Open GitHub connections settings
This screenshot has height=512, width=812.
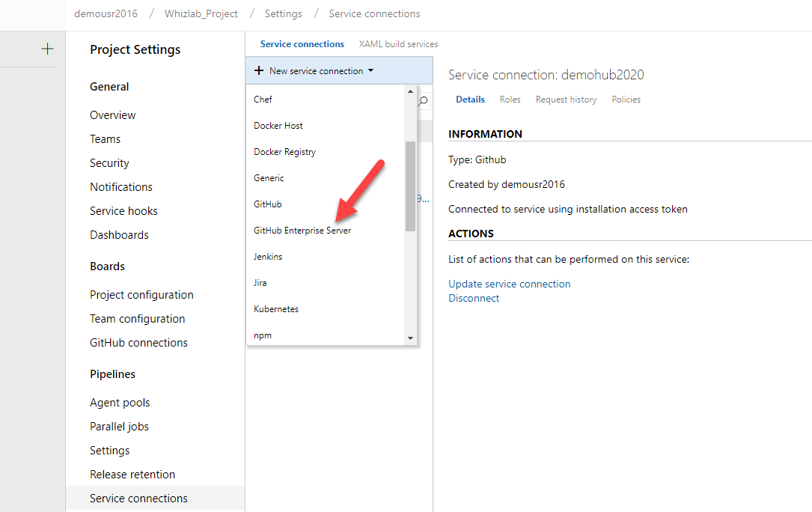pyautogui.click(x=138, y=343)
